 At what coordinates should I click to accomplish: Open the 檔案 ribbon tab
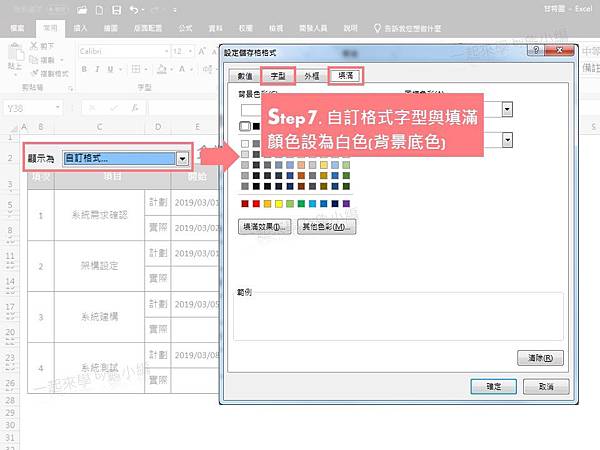[x=17, y=28]
